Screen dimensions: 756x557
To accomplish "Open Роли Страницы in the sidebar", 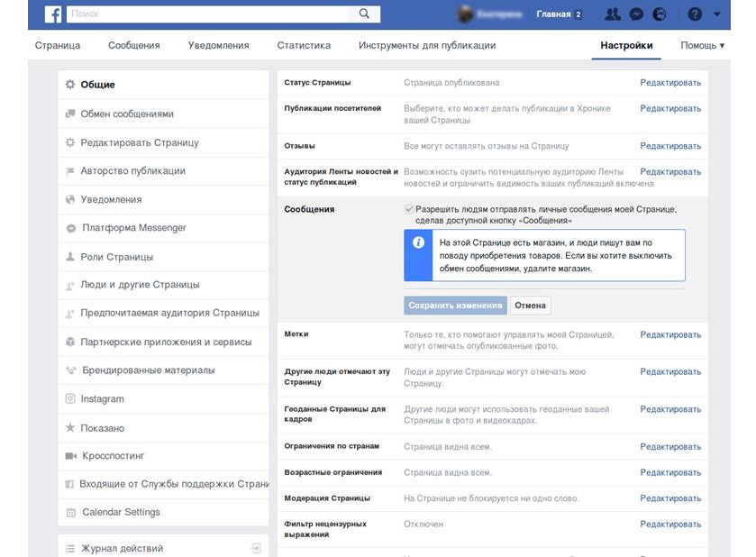I will (x=116, y=257).
